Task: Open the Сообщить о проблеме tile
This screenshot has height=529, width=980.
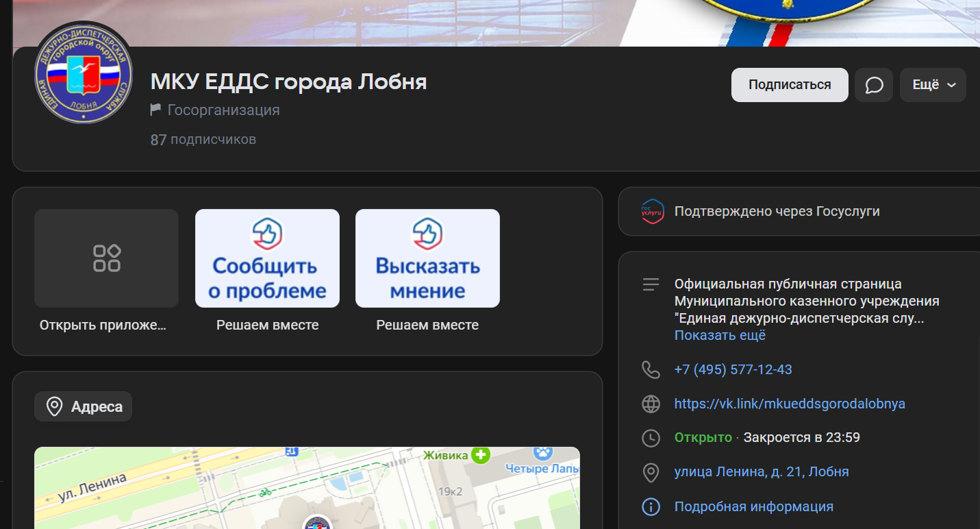Action: click(267, 258)
